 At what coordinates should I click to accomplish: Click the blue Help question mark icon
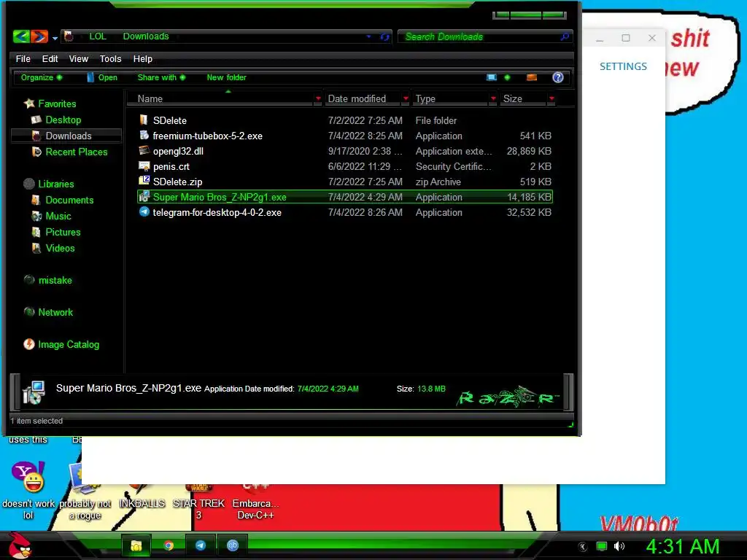pyautogui.click(x=557, y=77)
